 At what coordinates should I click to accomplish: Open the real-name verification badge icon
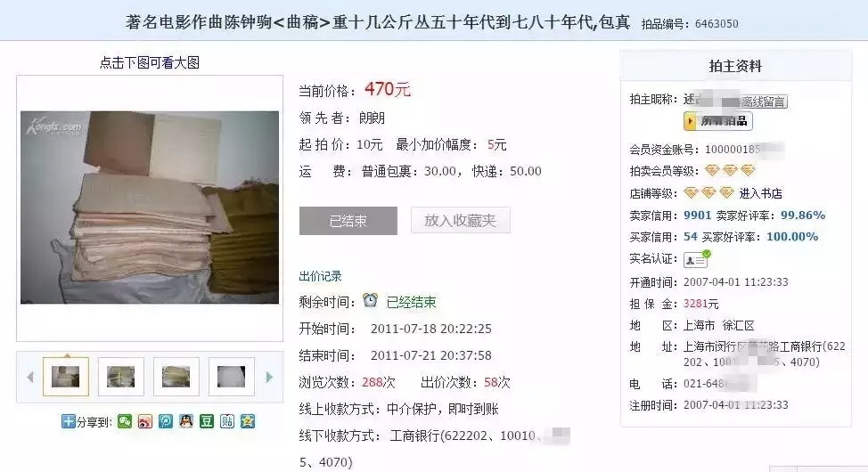(x=697, y=258)
